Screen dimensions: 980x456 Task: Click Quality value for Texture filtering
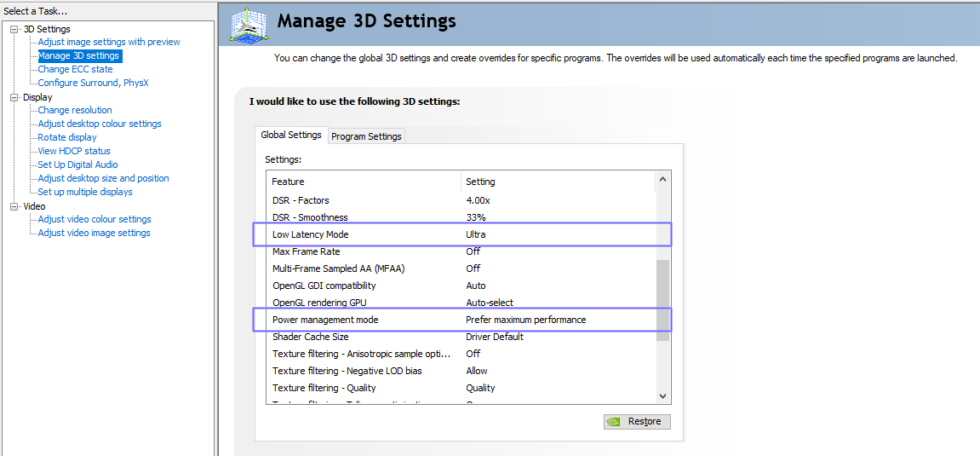pos(480,388)
